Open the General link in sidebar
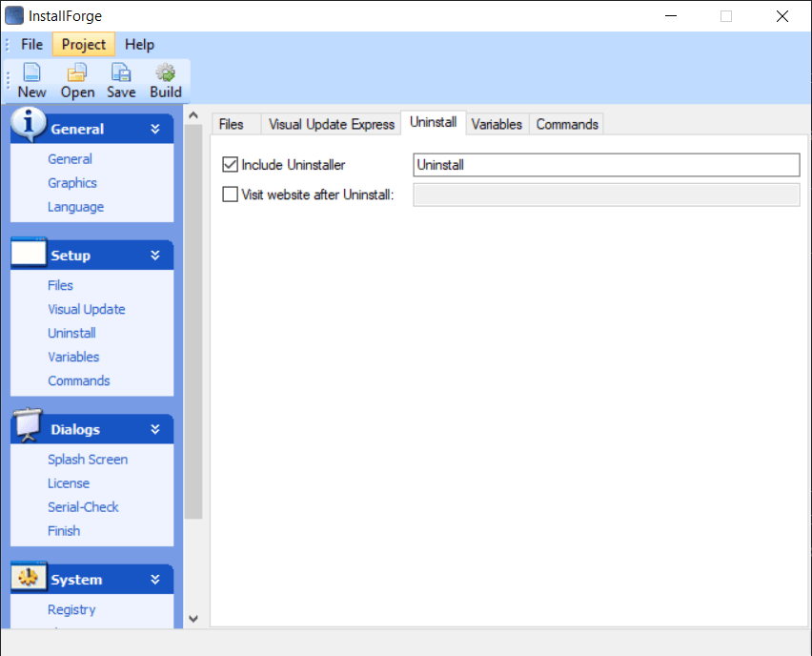Screen dimensions: 812x656 (70, 159)
